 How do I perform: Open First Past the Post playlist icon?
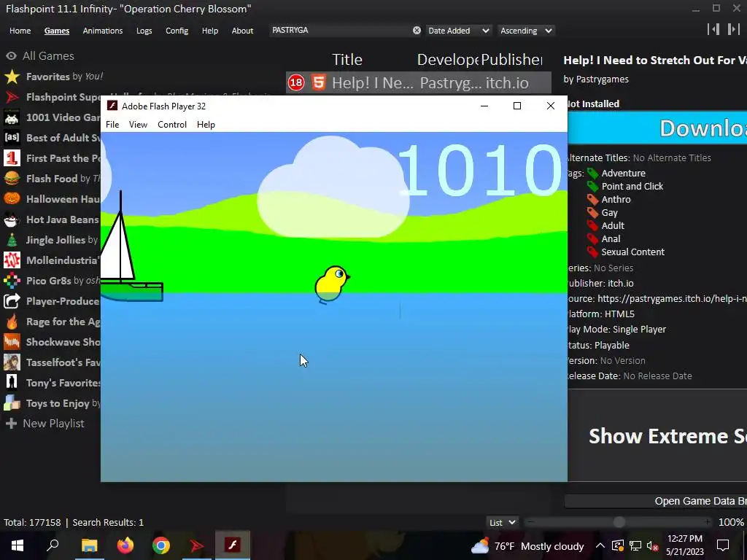[12, 158]
